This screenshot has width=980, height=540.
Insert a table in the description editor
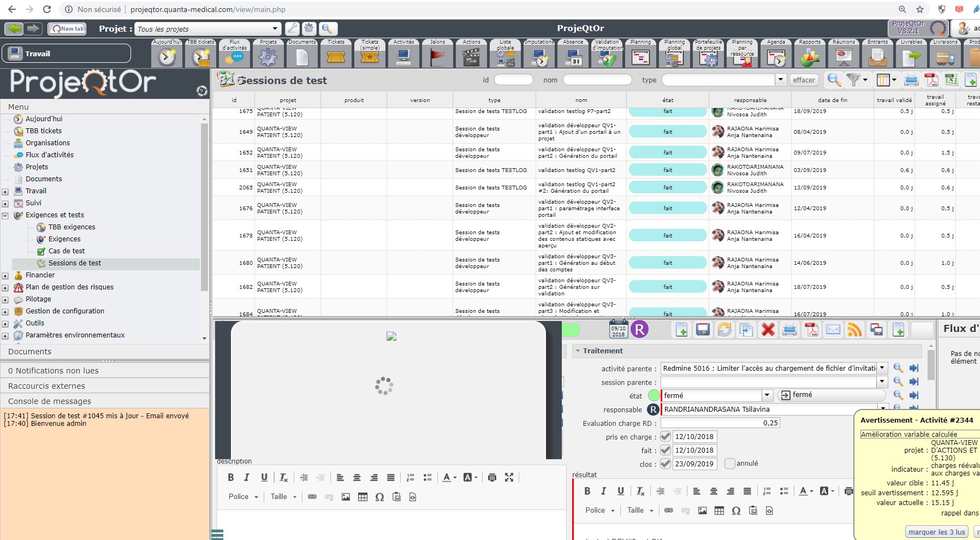(363, 497)
